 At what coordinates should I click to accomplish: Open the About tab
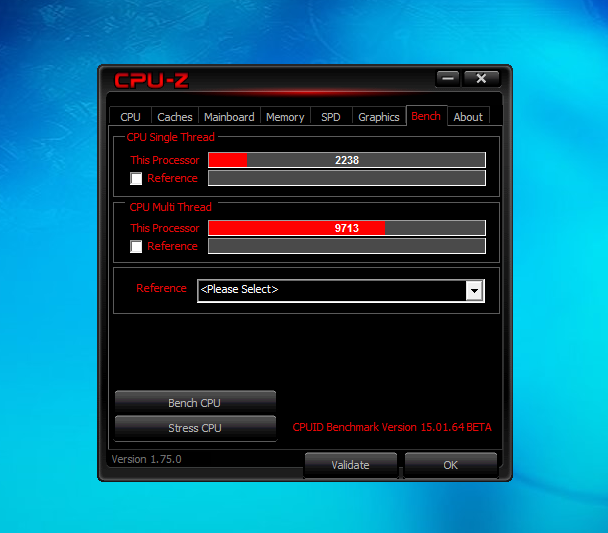point(468,117)
